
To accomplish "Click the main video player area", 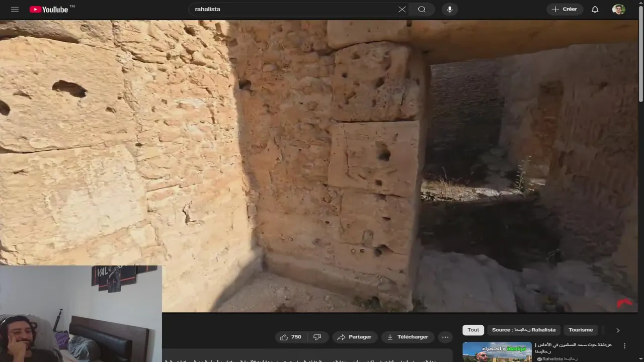I will pyautogui.click(x=319, y=166).
